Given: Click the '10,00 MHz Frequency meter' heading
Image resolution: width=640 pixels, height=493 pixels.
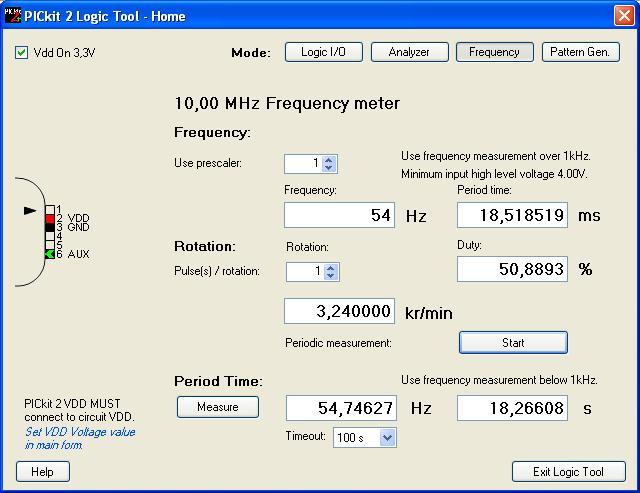Looking at the screenshot, I should tap(287, 103).
